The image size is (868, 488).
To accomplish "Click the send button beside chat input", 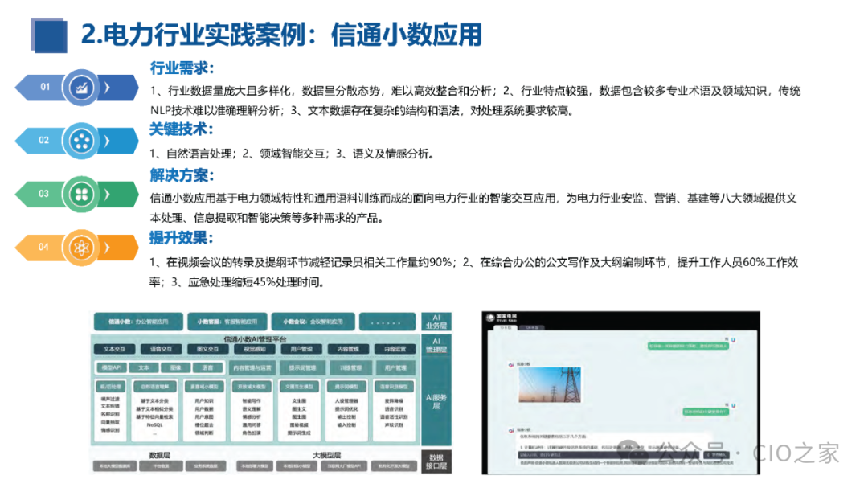I will 716,455.
